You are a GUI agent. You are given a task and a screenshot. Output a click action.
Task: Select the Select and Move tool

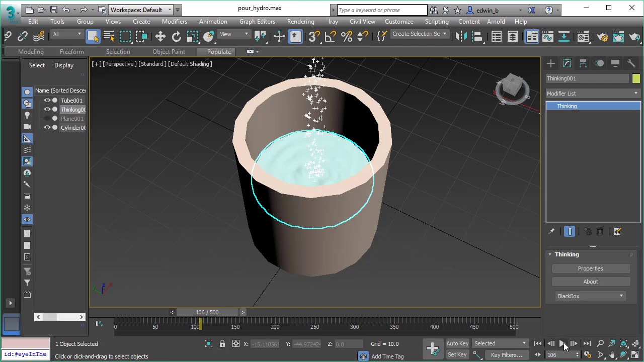coord(160,36)
